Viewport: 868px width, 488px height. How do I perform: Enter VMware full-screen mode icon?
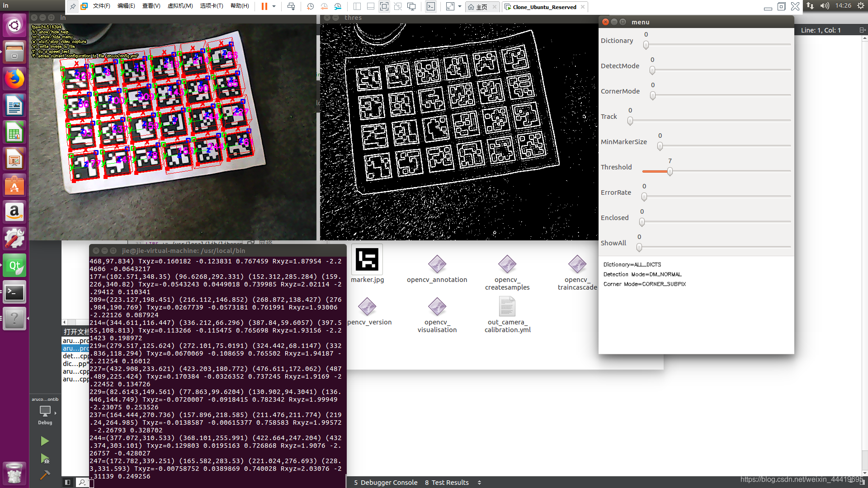(384, 6)
